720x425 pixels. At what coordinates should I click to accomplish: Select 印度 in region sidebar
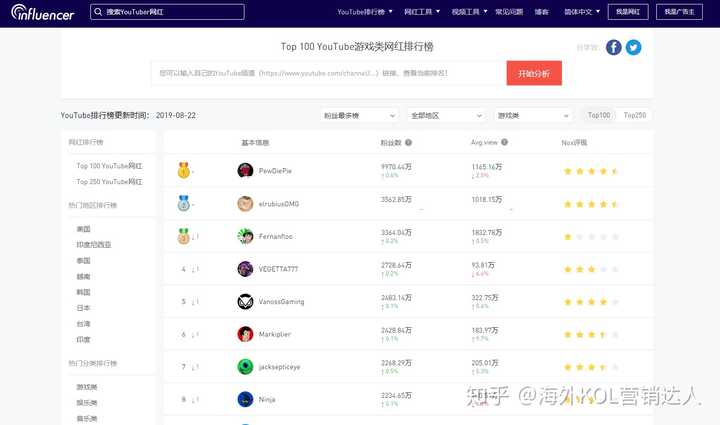tap(84, 340)
